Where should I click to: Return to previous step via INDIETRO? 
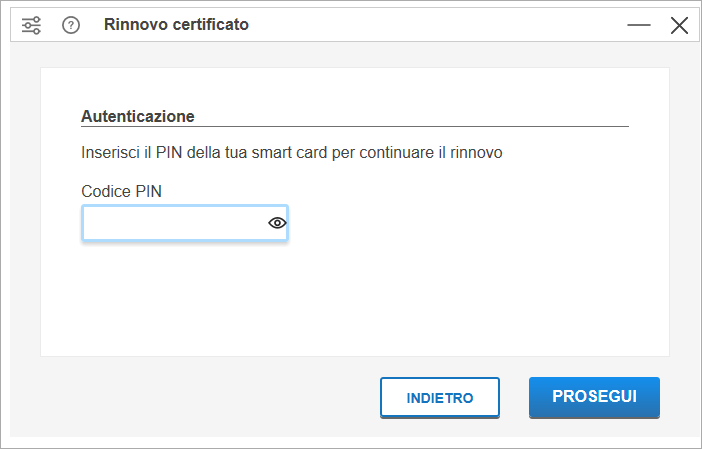(440, 398)
